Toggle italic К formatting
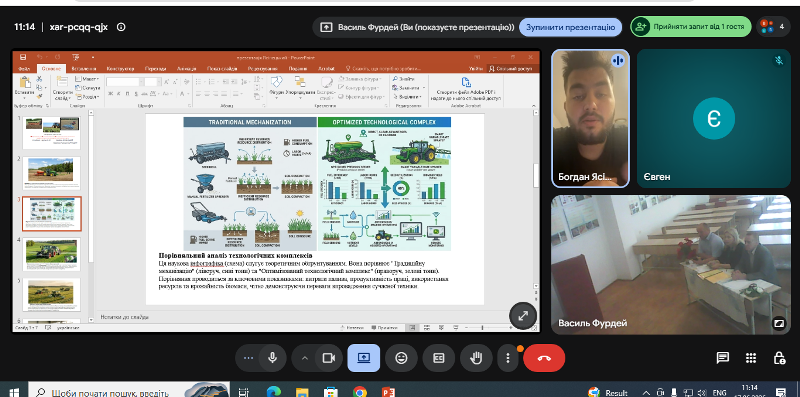The width and height of the screenshot is (800, 397). [x=118, y=94]
